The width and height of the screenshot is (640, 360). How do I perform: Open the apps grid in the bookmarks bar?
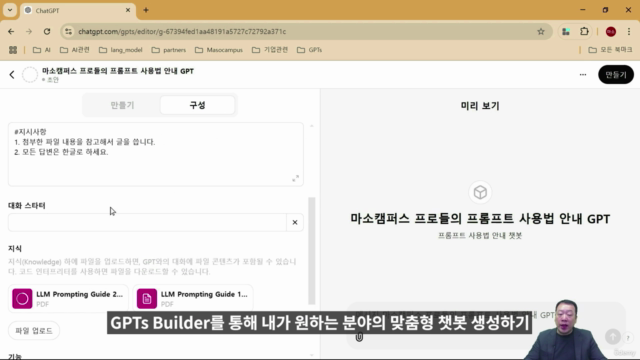[13, 50]
